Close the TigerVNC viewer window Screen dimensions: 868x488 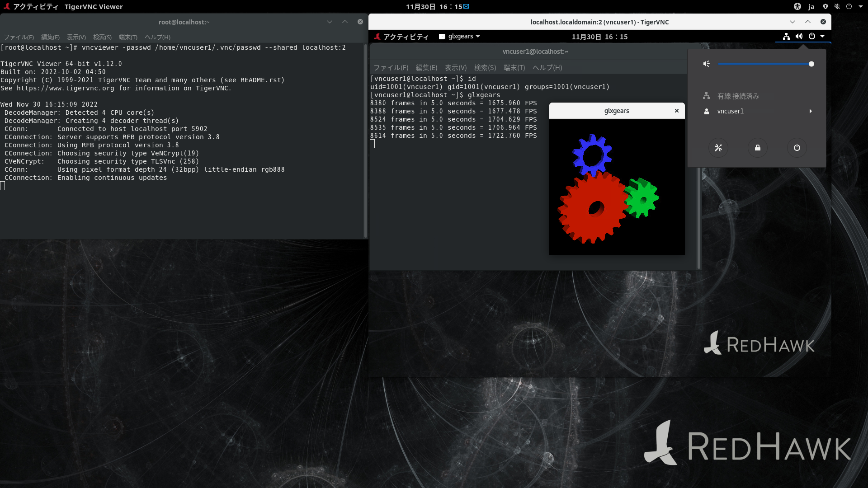pos(823,22)
